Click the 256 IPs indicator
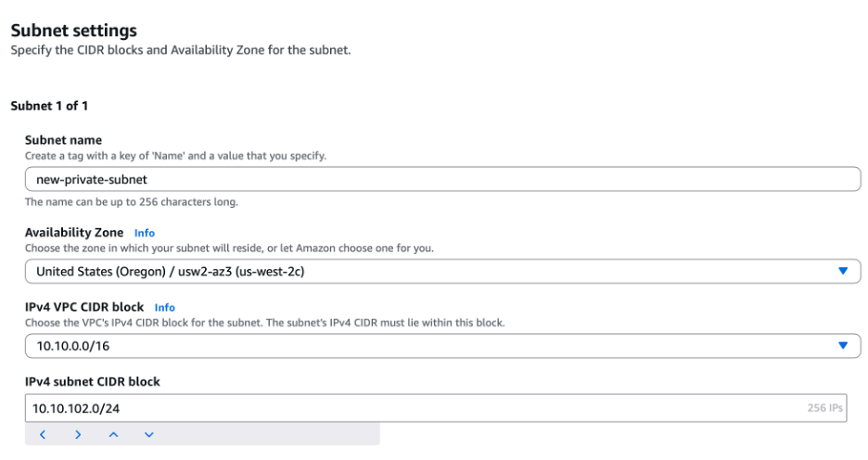 pos(823,408)
